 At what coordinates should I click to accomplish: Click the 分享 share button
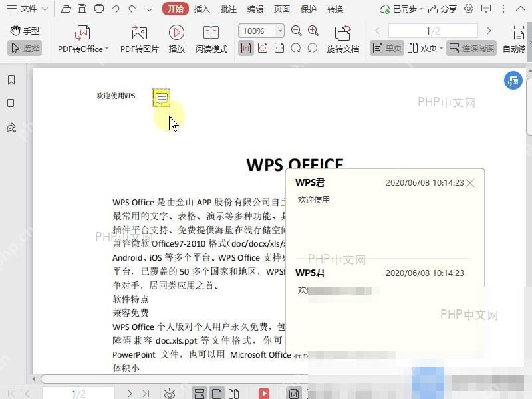click(x=442, y=9)
